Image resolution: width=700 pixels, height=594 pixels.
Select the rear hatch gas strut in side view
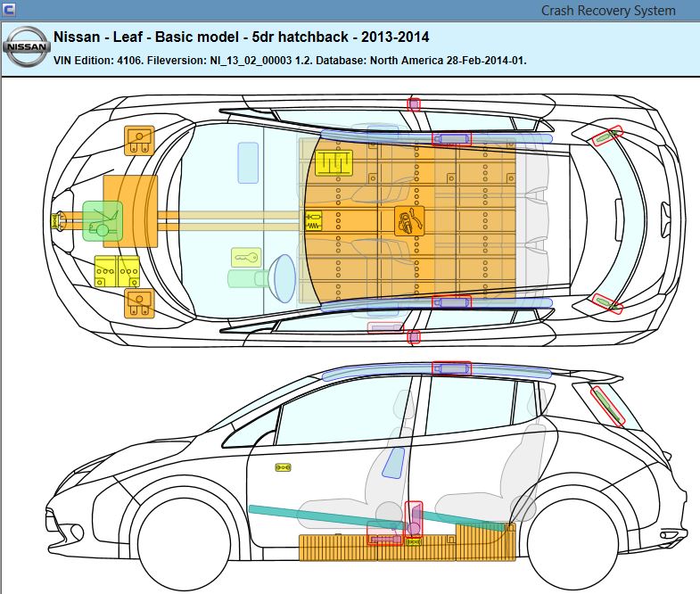tap(606, 403)
